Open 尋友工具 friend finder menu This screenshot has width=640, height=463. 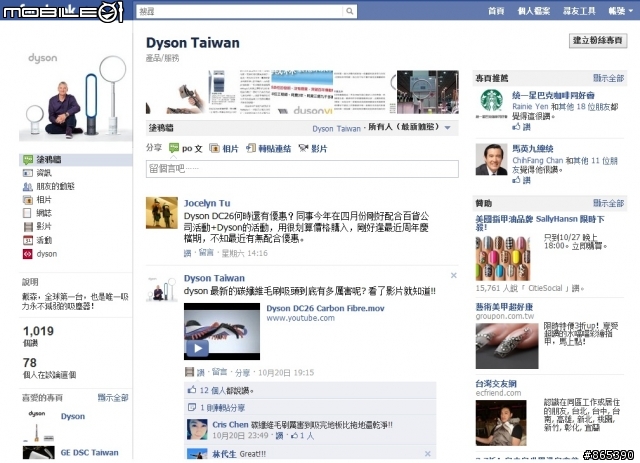(x=579, y=11)
